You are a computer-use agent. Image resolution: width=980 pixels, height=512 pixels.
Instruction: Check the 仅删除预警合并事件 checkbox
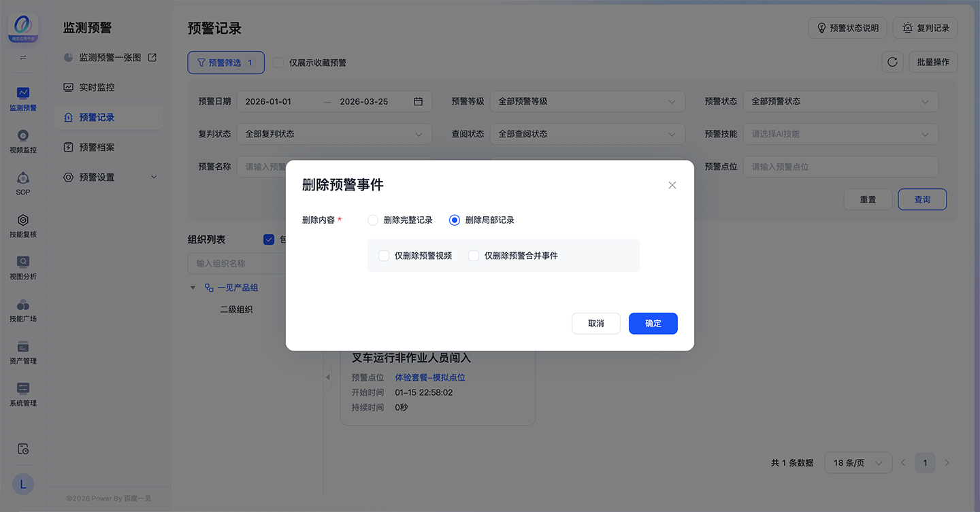coord(474,256)
